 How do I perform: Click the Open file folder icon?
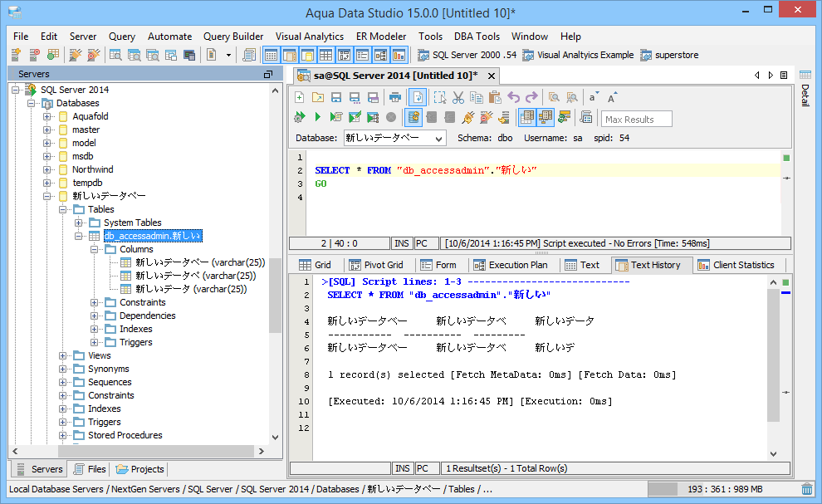[x=317, y=97]
